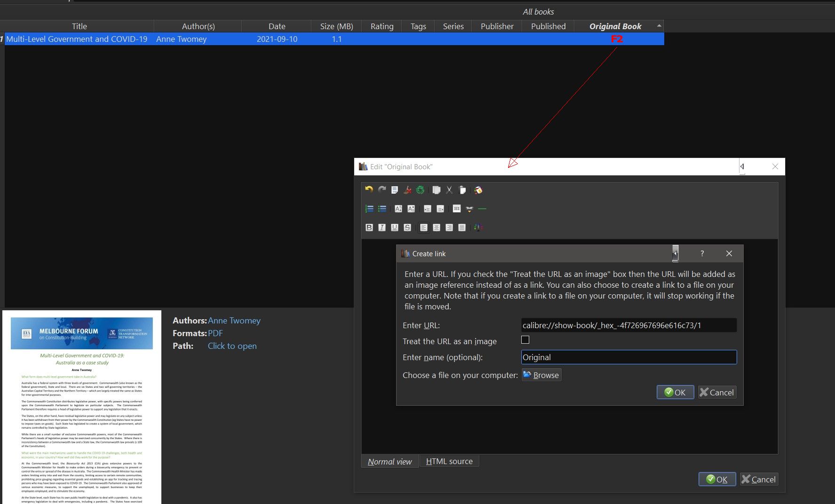Image resolution: width=835 pixels, height=504 pixels.
Task: Close the Edit Original Book dialog
Action: click(775, 166)
